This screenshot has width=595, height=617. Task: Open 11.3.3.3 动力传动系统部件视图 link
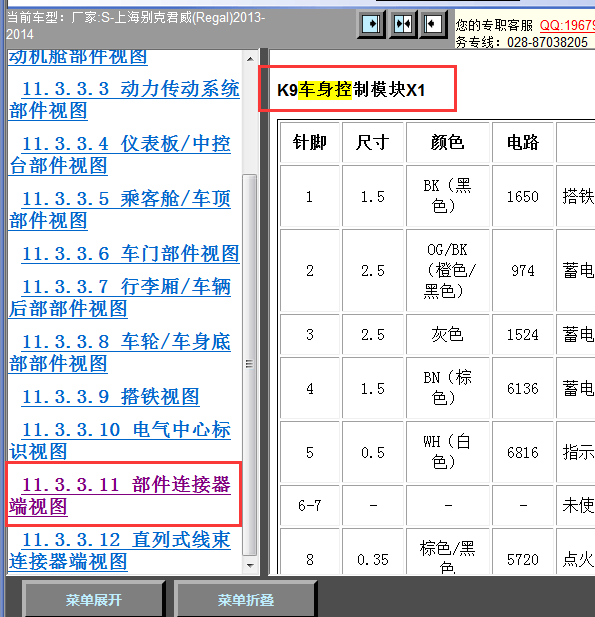pyautogui.click(x=124, y=100)
